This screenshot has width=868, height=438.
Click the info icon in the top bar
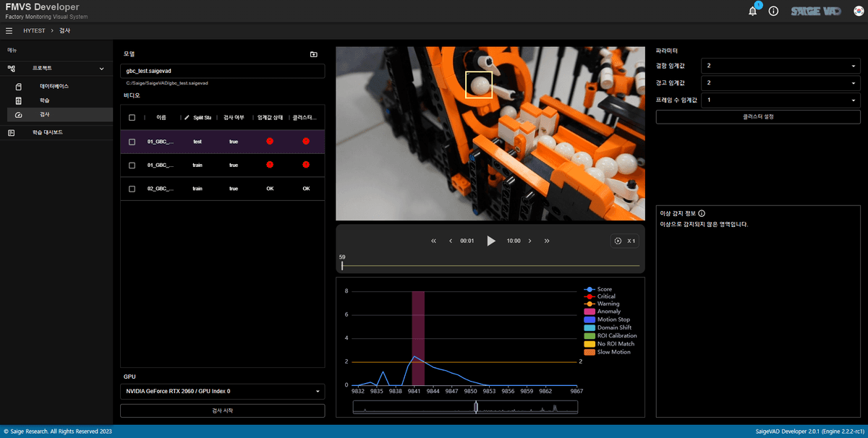coord(773,11)
